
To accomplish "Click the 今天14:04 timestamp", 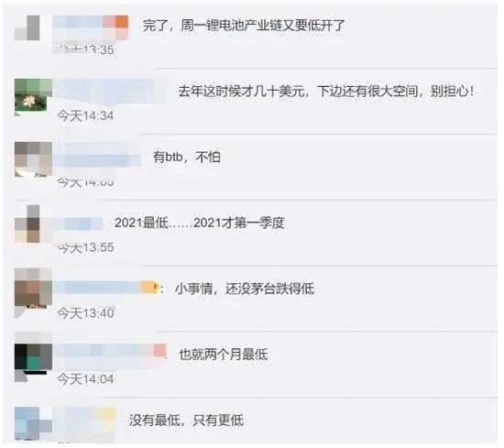I will tap(85, 379).
